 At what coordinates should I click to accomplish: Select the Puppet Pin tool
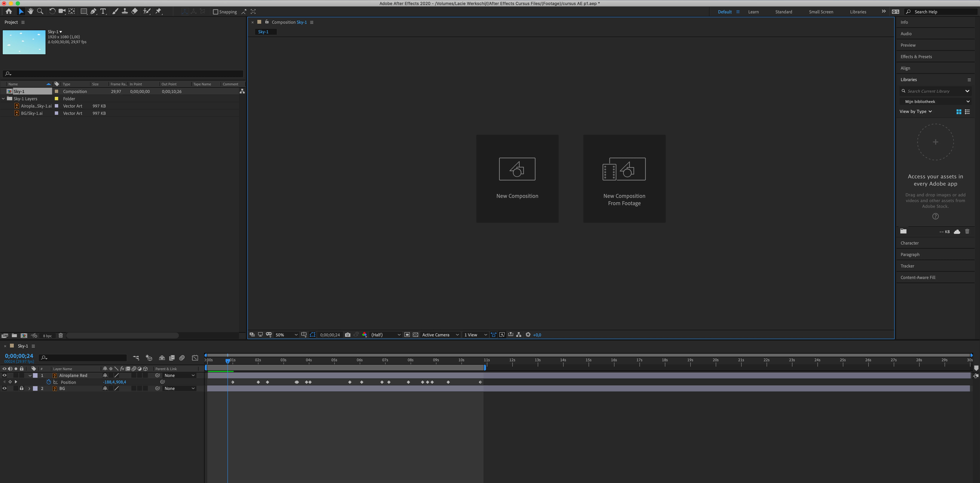(x=159, y=11)
